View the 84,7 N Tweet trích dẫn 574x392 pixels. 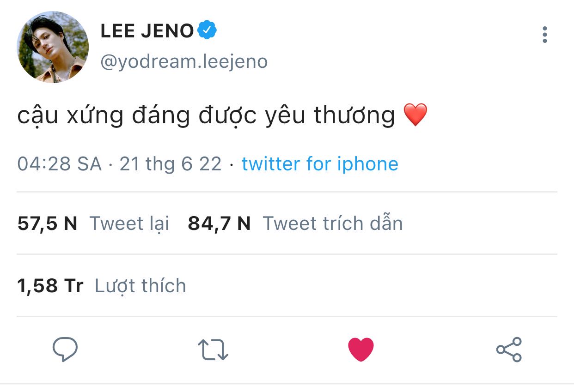(295, 223)
